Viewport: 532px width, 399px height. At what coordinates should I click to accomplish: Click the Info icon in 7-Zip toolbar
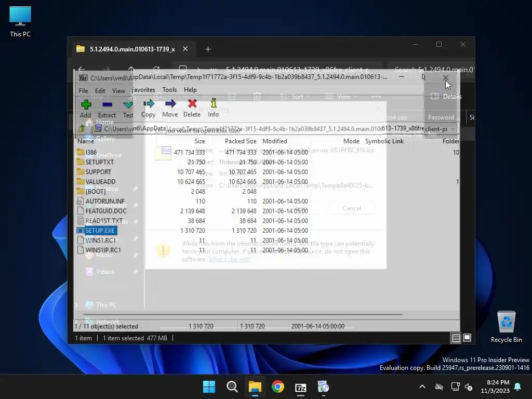tap(214, 103)
